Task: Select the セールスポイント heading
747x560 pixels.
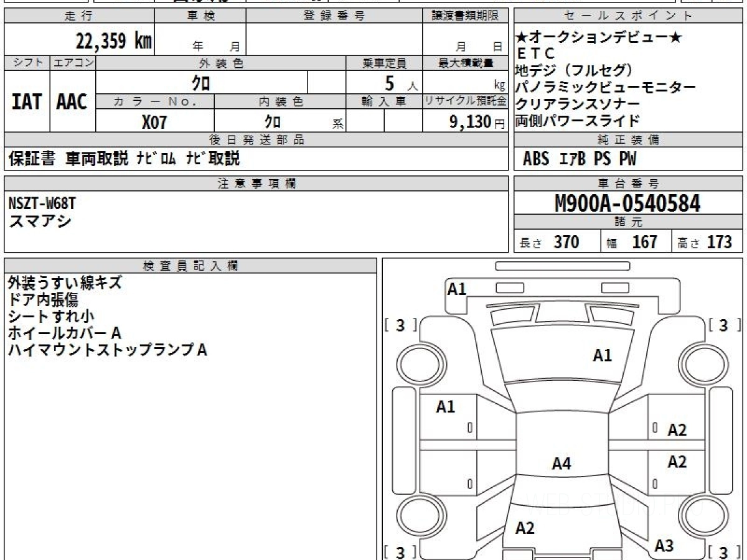Action: pos(628,16)
